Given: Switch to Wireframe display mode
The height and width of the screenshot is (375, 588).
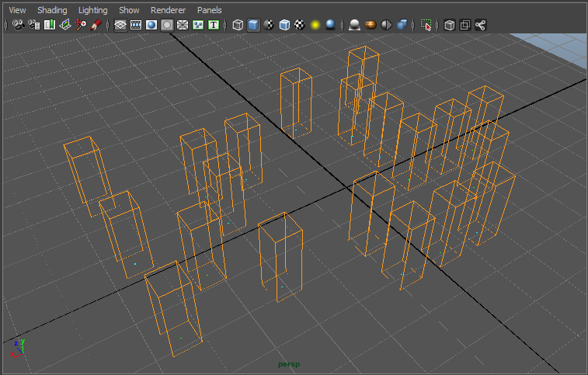Looking at the screenshot, I should point(238,25).
